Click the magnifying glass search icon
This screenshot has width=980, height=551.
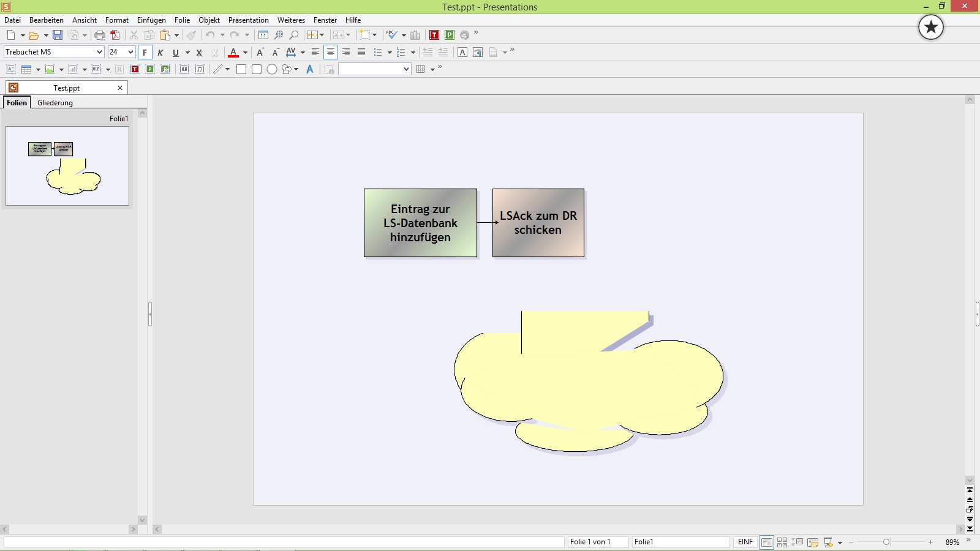(294, 35)
